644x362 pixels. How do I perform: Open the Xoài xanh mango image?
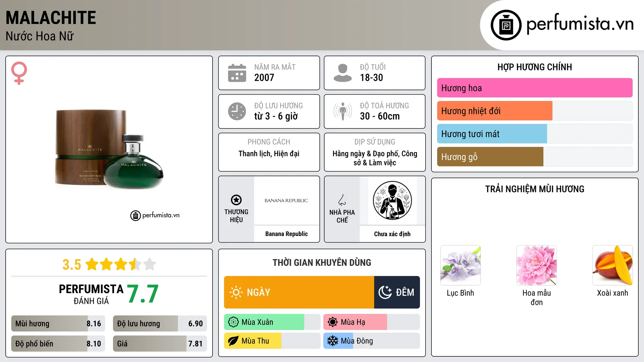pyautogui.click(x=613, y=265)
